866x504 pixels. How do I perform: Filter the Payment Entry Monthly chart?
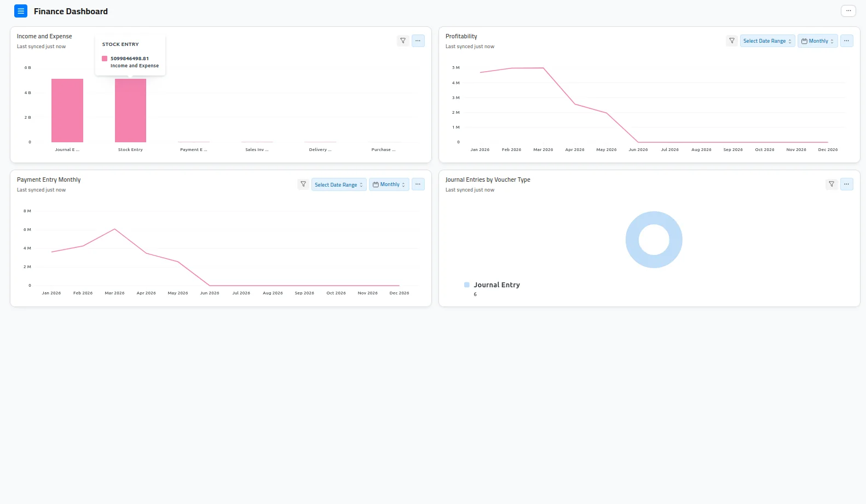point(303,184)
